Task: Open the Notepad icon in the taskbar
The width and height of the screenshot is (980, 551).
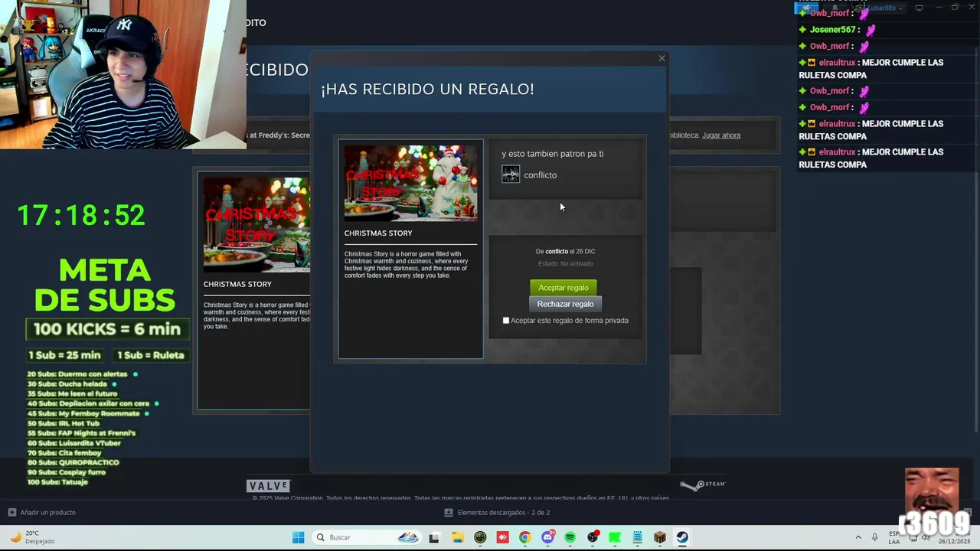Action: (x=637, y=537)
